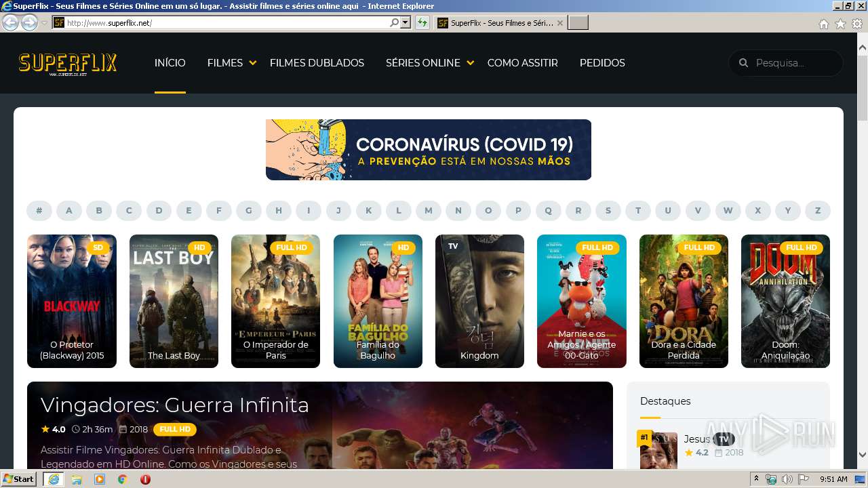The height and width of the screenshot is (488, 868).
Task: Show hidden system tray icons
Action: 756,479
